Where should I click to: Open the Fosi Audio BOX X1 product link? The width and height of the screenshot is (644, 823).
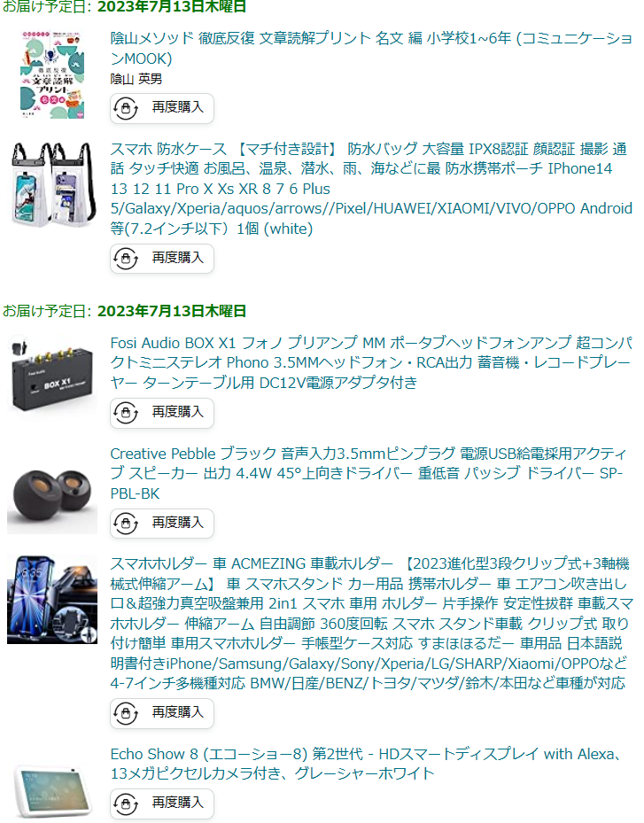point(371,362)
